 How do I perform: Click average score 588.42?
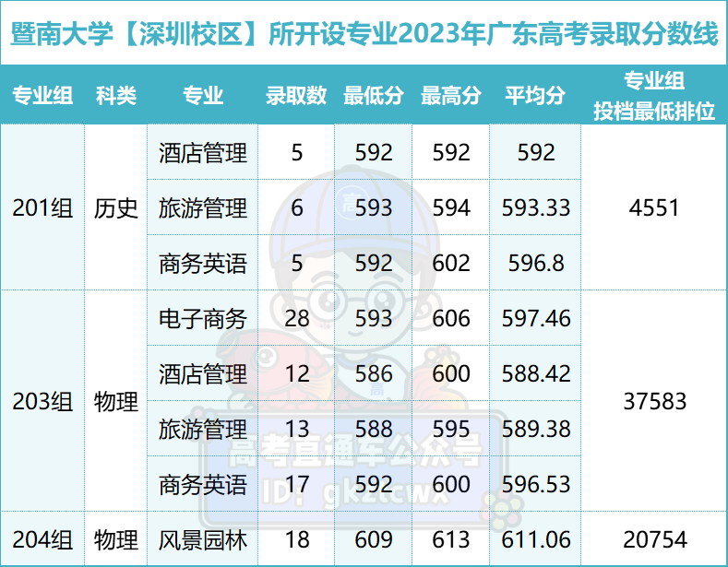[536, 373]
